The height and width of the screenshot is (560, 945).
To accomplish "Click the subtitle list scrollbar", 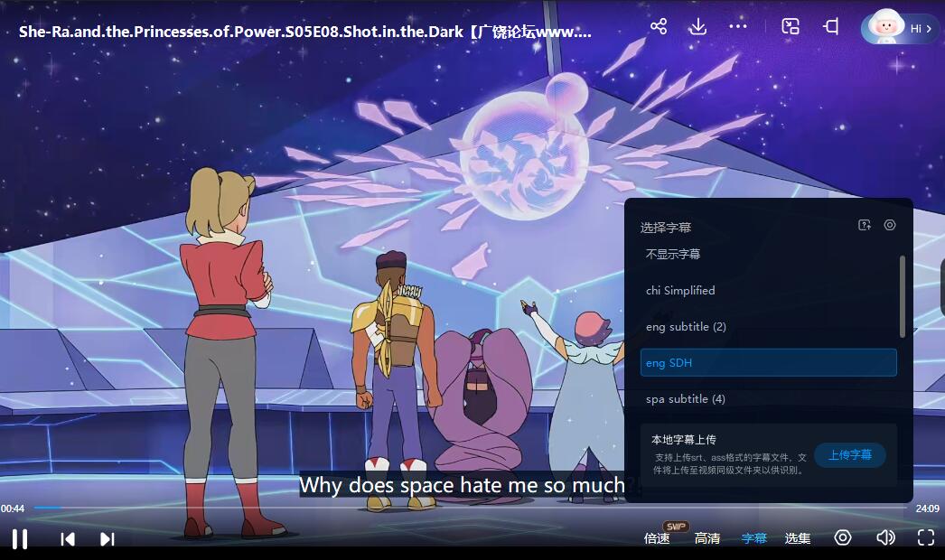I will click(x=903, y=296).
